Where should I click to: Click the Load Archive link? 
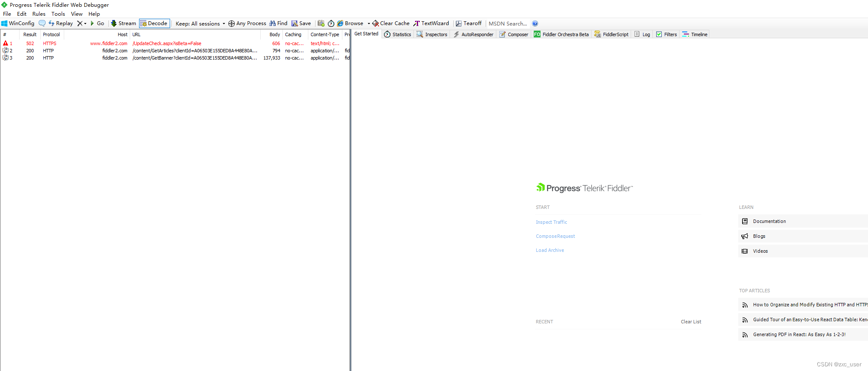pos(550,250)
